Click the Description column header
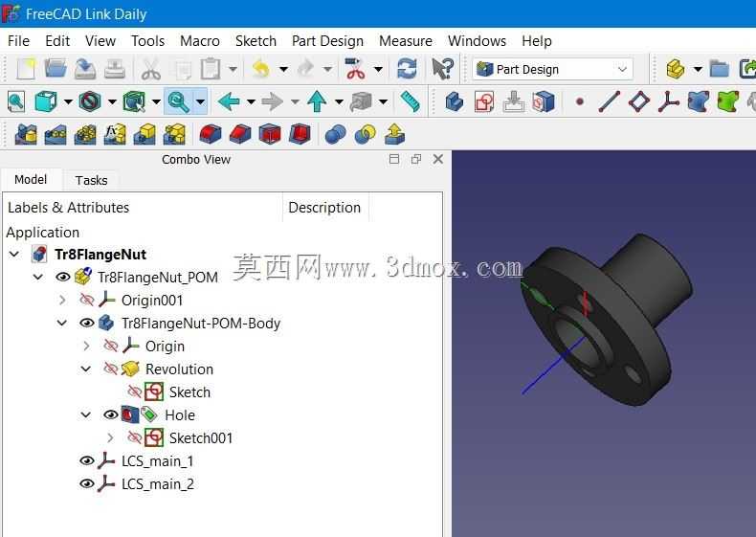 [x=324, y=208]
